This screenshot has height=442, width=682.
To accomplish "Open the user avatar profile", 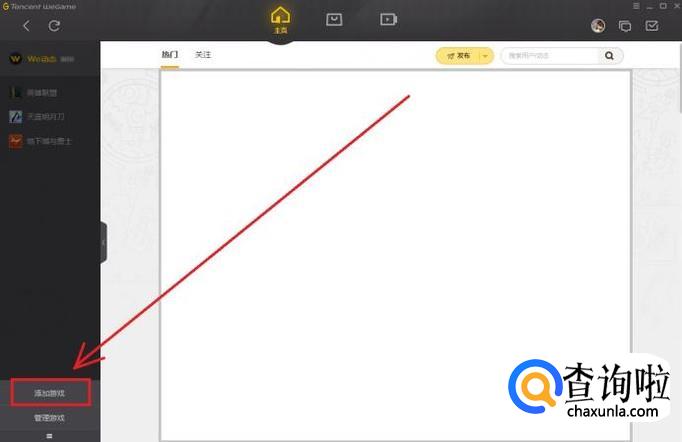I will point(598,26).
